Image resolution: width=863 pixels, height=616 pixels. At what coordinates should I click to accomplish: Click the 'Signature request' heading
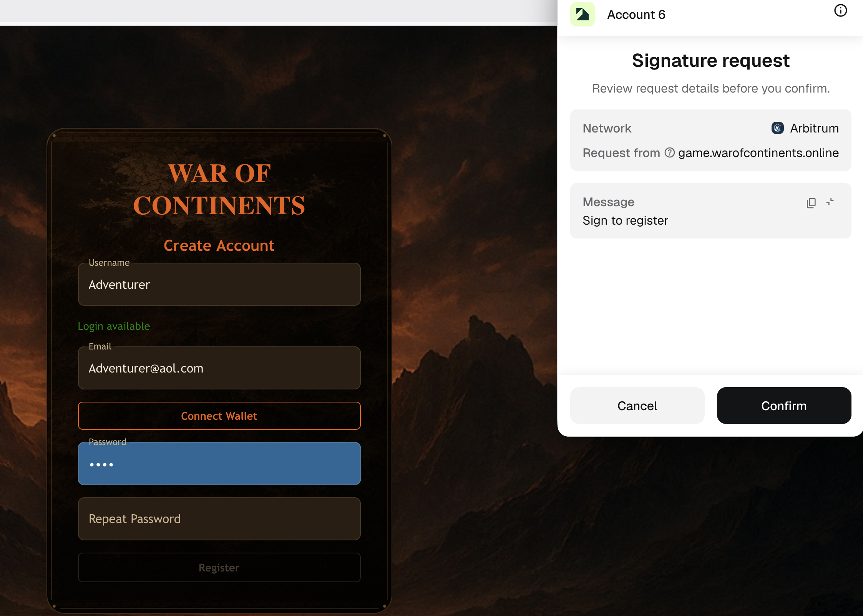point(710,61)
